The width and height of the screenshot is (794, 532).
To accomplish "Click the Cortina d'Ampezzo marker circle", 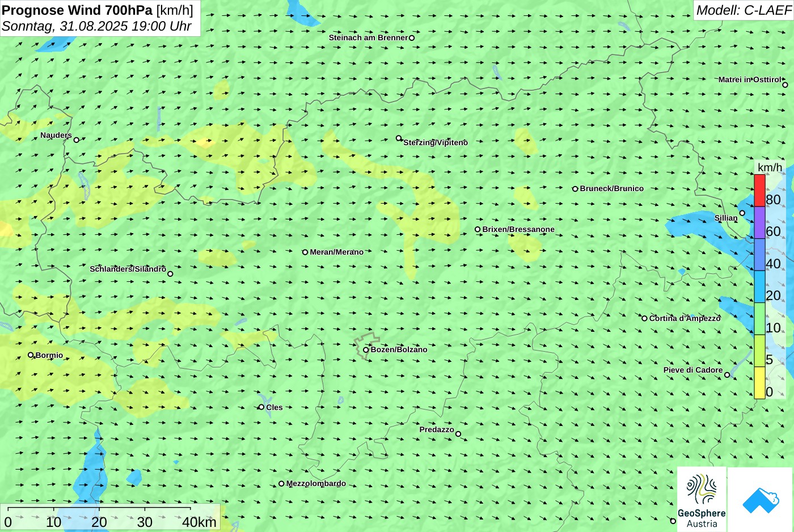I will coord(644,318).
